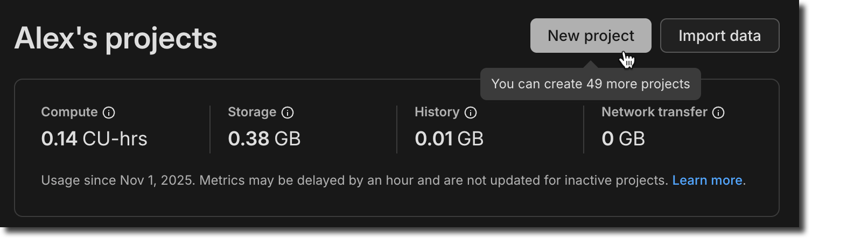Select the 0.01 GB history value

coord(449,139)
